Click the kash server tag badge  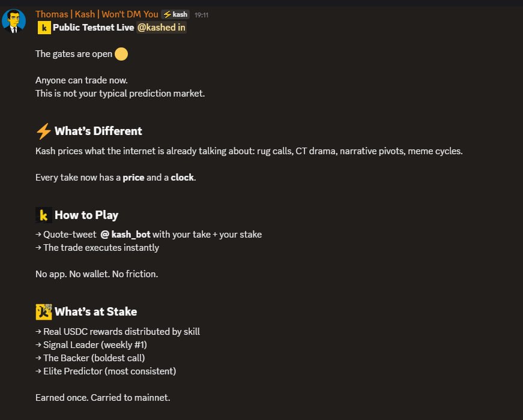175,14
